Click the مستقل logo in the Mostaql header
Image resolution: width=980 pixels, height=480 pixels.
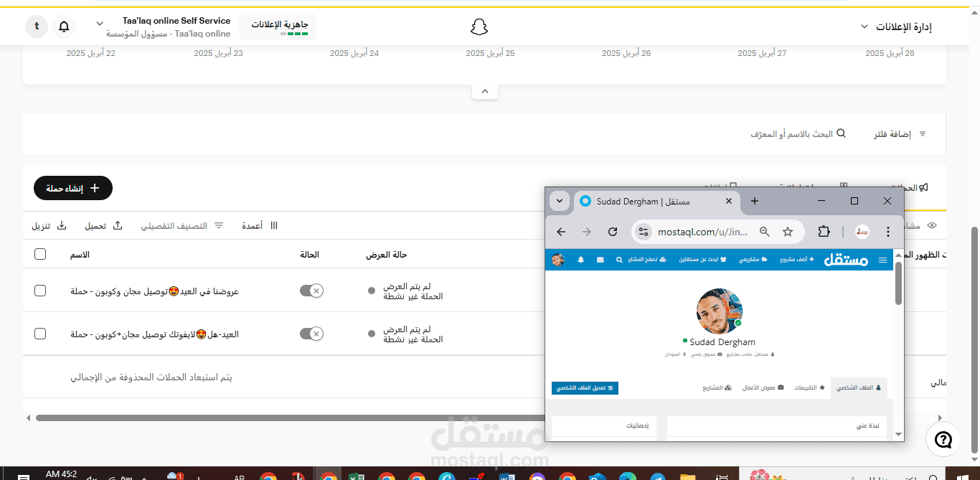[x=847, y=259]
